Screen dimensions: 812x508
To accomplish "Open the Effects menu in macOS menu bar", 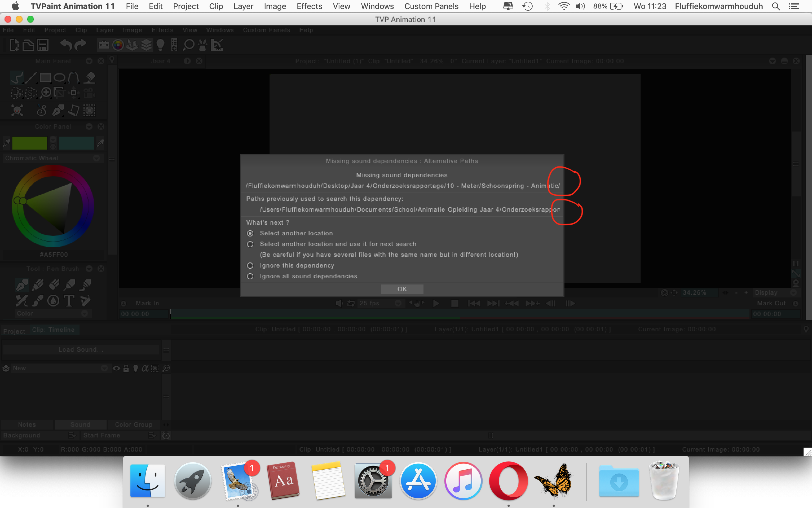I will pos(309,6).
